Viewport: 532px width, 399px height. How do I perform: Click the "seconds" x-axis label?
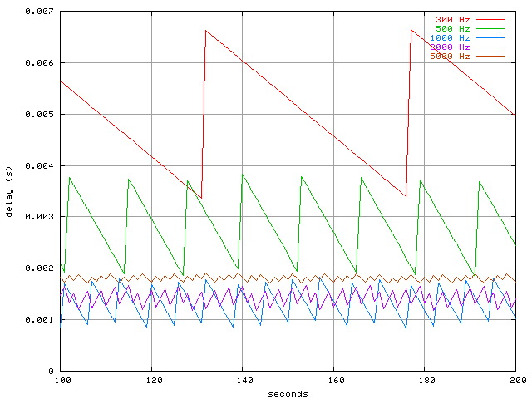pyautogui.click(x=288, y=393)
